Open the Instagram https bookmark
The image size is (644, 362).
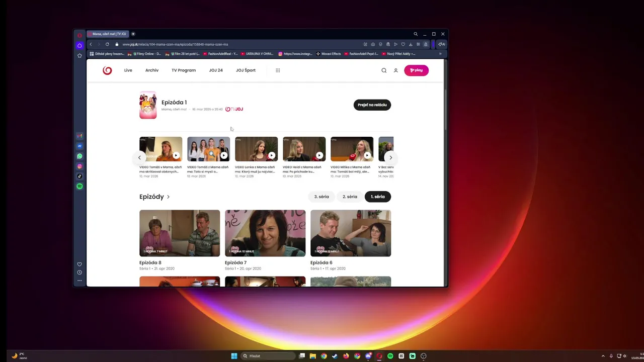point(296,54)
